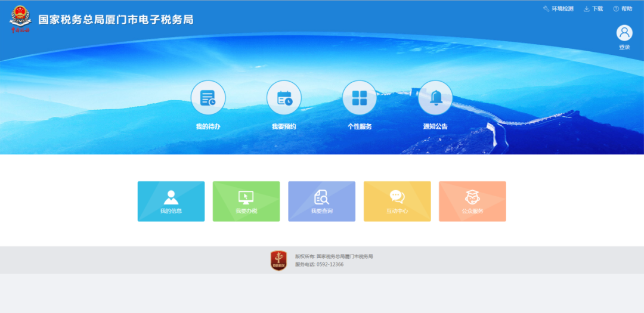The image size is (644, 313).
Task: Open the 通知公告 bell icon
Action: (x=435, y=98)
